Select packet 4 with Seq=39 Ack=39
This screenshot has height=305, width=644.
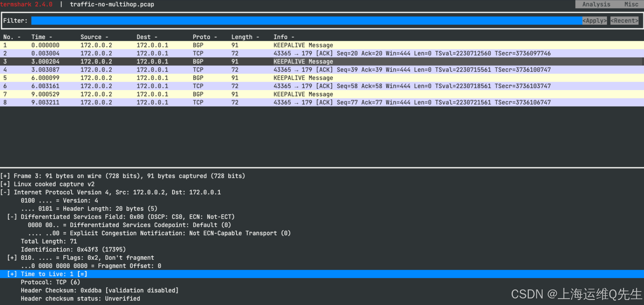[x=322, y=69]
